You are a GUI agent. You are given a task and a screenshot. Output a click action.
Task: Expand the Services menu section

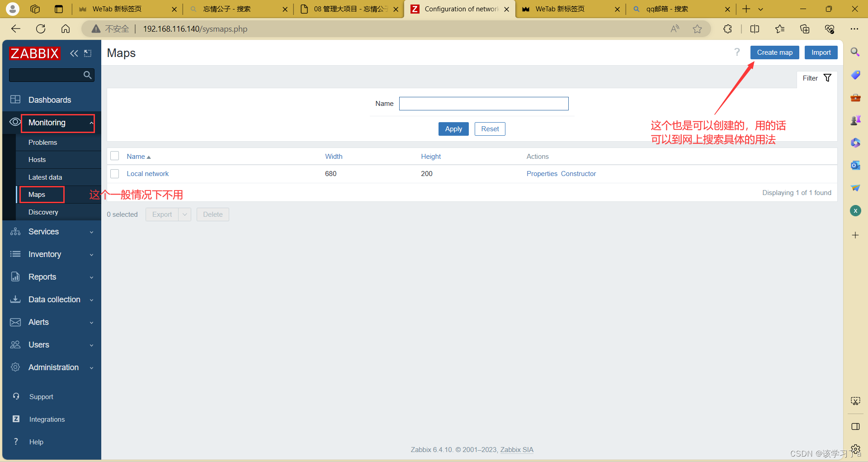[91, 232]
